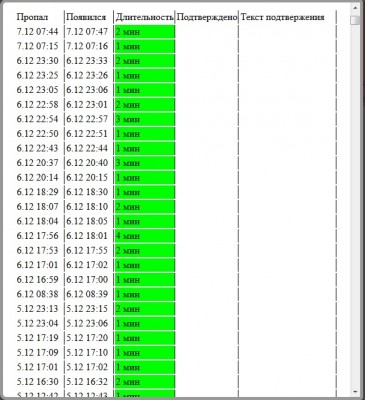Click the Пропал column header
Screen dimensions: 365x400
tap(32, 17)
